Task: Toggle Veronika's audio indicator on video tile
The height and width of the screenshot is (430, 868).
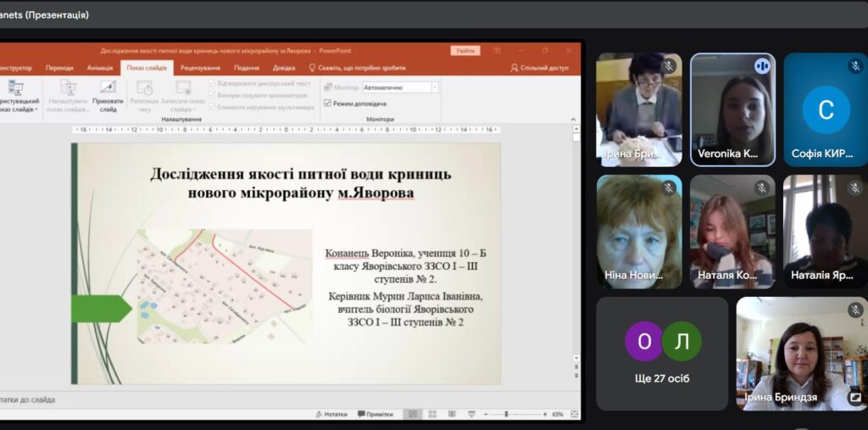Action: [762, 65]
